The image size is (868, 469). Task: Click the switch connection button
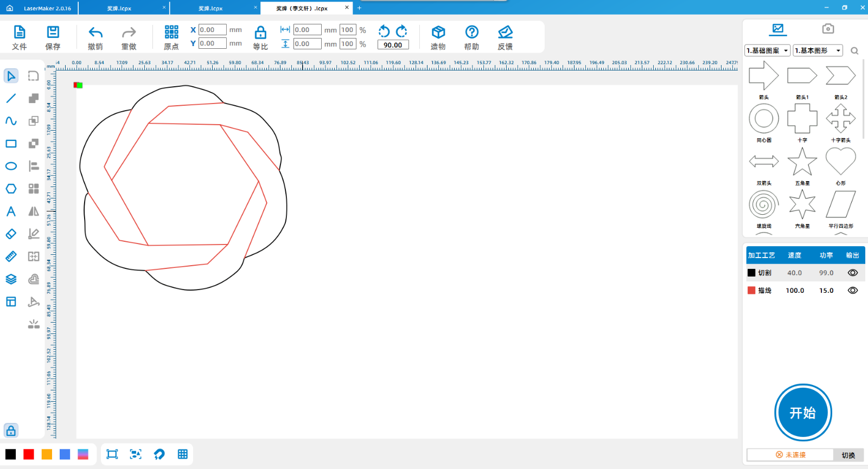pos(848,455)
